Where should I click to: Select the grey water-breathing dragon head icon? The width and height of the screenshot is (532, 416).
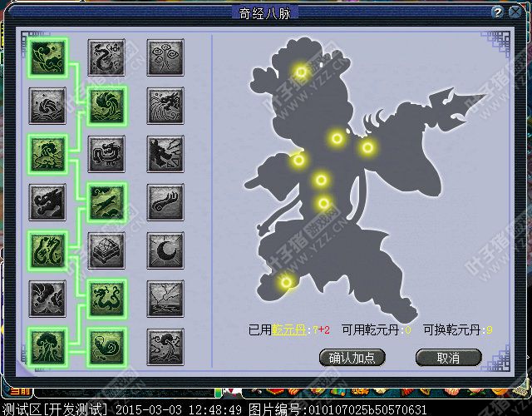pos(165,106)
